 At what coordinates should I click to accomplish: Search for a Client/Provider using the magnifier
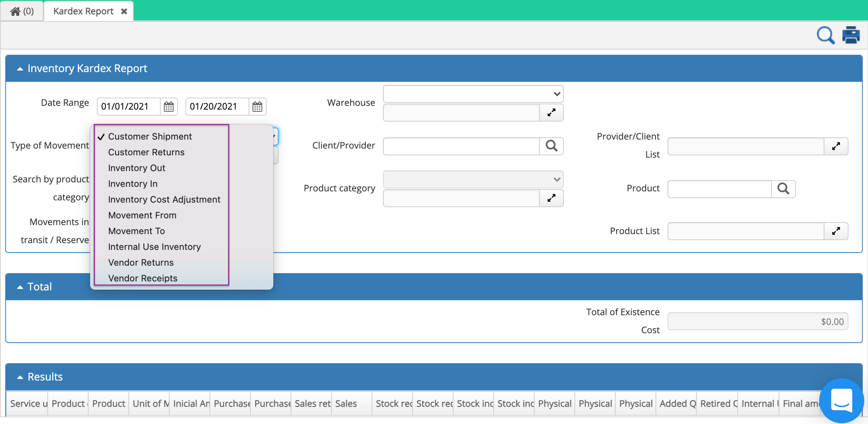pyautogui.click(x=552, y=146)
